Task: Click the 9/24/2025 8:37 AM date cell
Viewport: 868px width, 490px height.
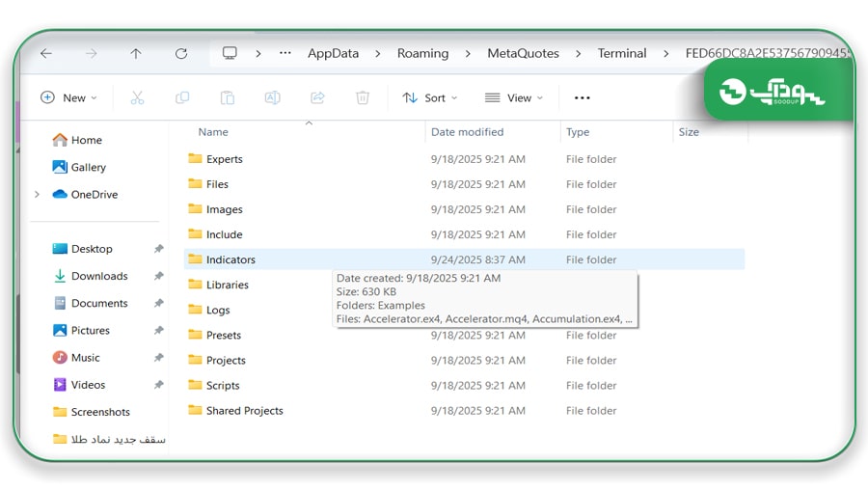Action: click(478, 259)
